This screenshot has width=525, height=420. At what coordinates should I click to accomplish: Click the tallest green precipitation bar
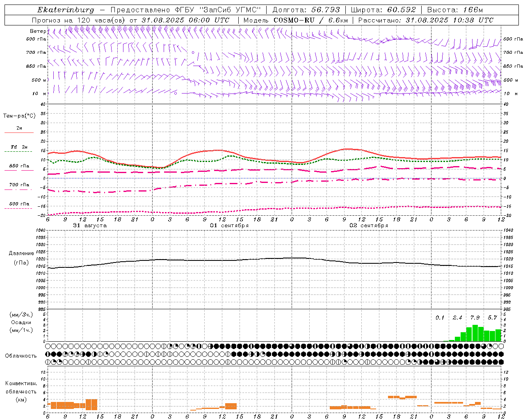pyautogui.click(x=475, y=333)
